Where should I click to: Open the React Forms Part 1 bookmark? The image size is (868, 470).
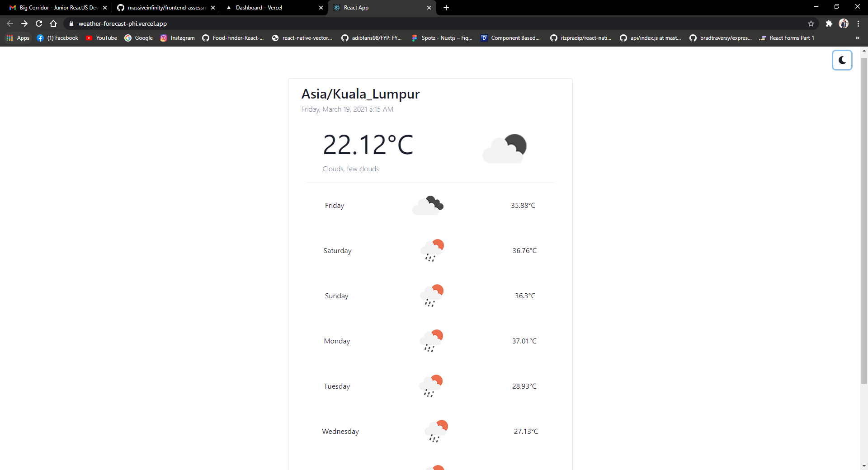point(787,38)
